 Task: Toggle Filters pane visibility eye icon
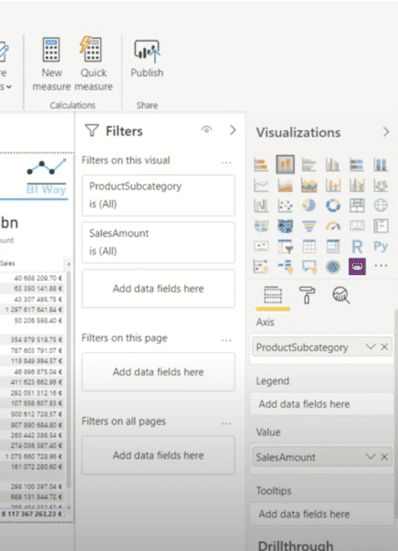(x=207, y=130)
